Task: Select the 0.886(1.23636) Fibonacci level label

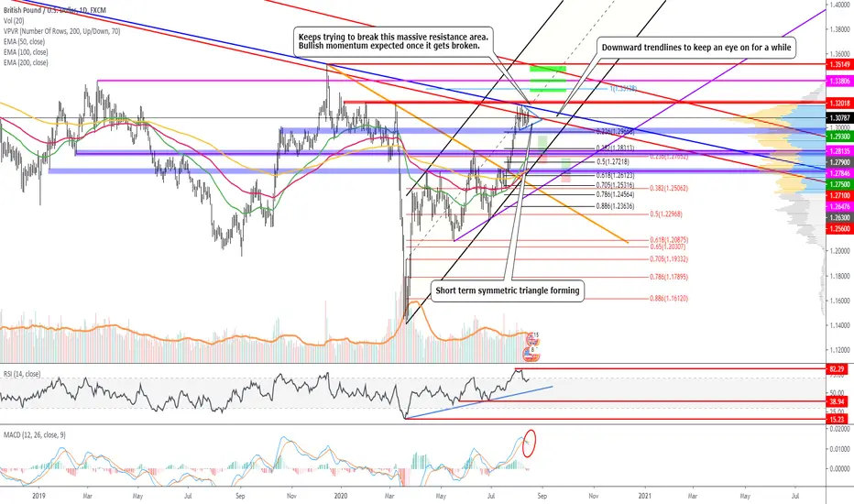Action: tap(615, 206)
